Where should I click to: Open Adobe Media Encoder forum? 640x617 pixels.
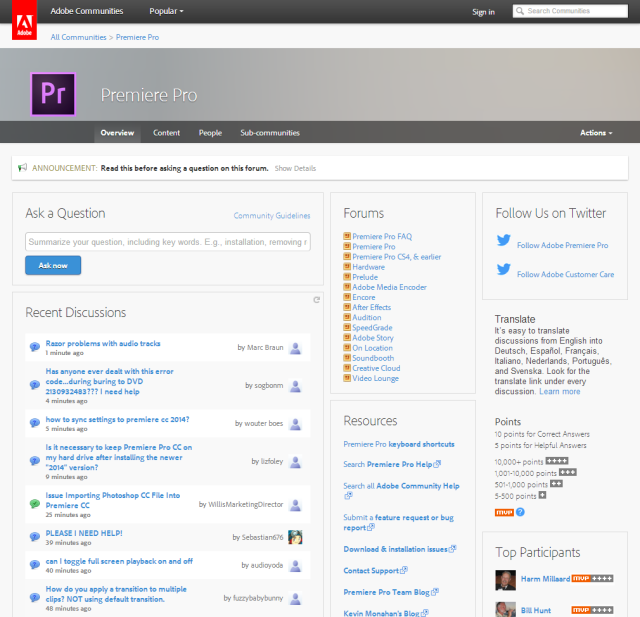389,287
